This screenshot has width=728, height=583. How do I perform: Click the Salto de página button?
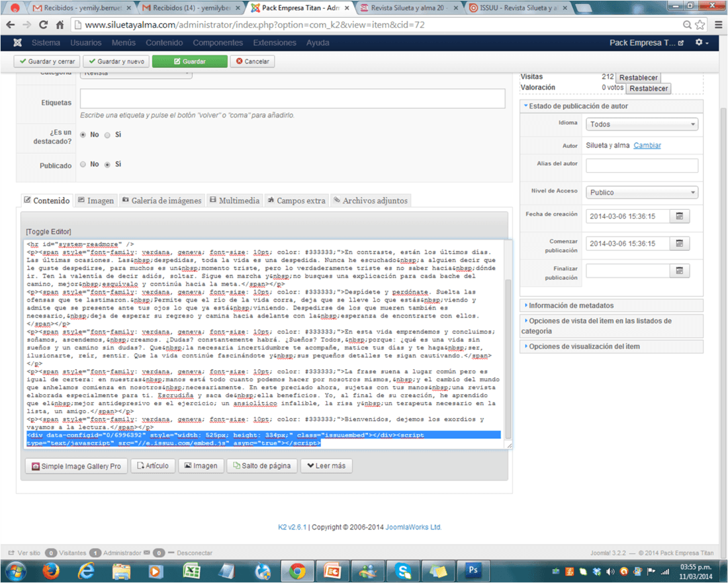[x=262, y=466]
